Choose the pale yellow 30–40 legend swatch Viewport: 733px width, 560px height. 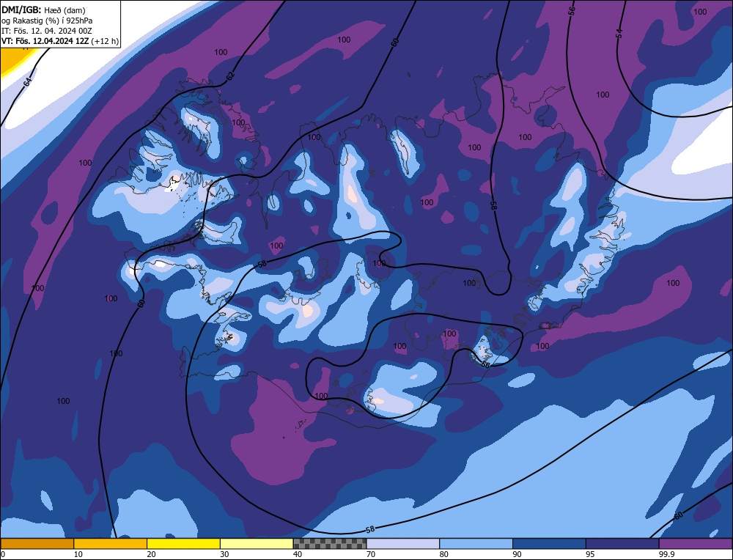257,544
